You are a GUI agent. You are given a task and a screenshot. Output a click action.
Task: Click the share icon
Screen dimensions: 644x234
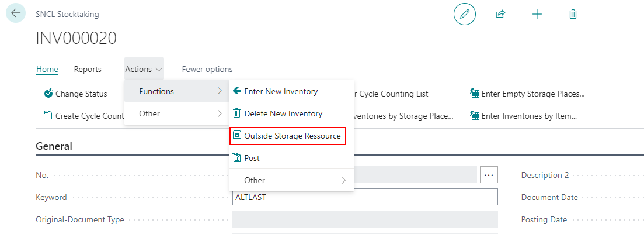500,14
